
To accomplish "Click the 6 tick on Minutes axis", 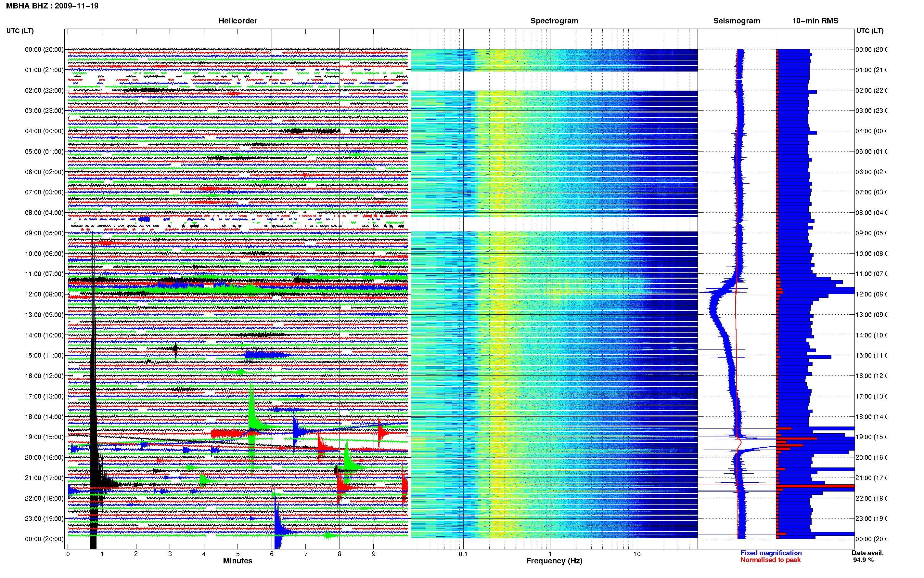I will tap(272, 554).
